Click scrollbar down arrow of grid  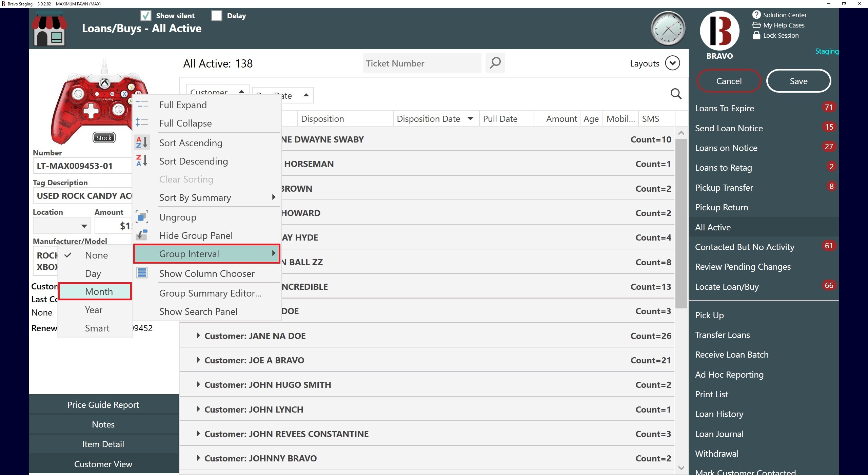[681, 468]
